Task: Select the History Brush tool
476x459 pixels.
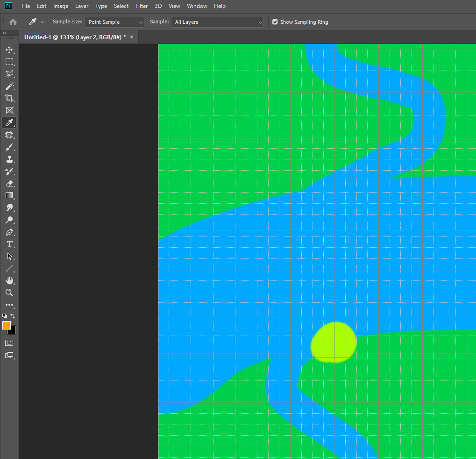Action: pyautogui.click(x=9, y=172)
